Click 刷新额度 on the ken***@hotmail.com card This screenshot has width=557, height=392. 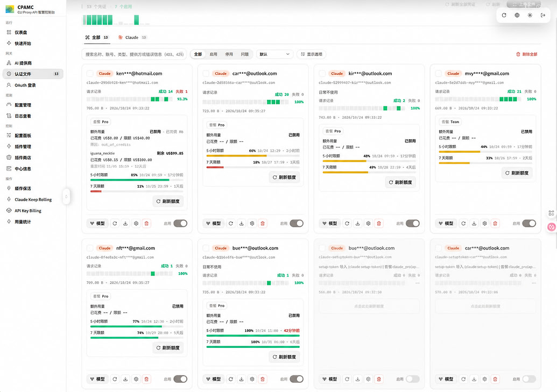(168, 201)
